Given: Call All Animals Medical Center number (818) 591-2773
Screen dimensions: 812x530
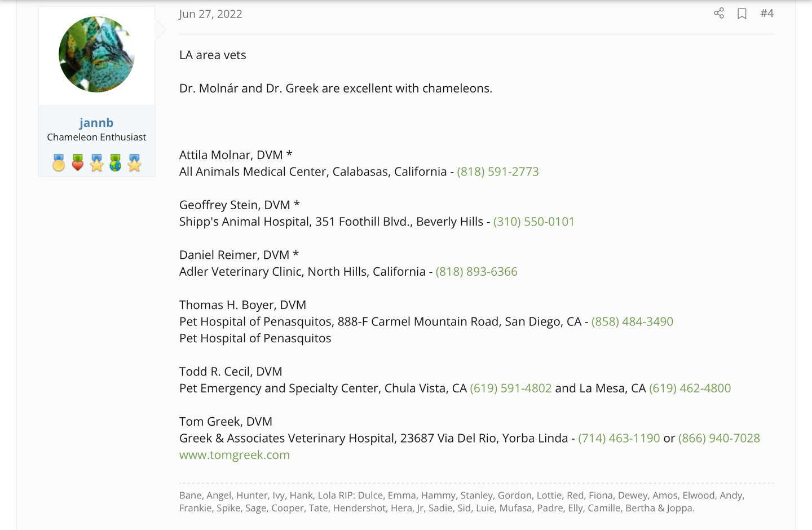Looking at the screenshot, I should tap(497, 171).
